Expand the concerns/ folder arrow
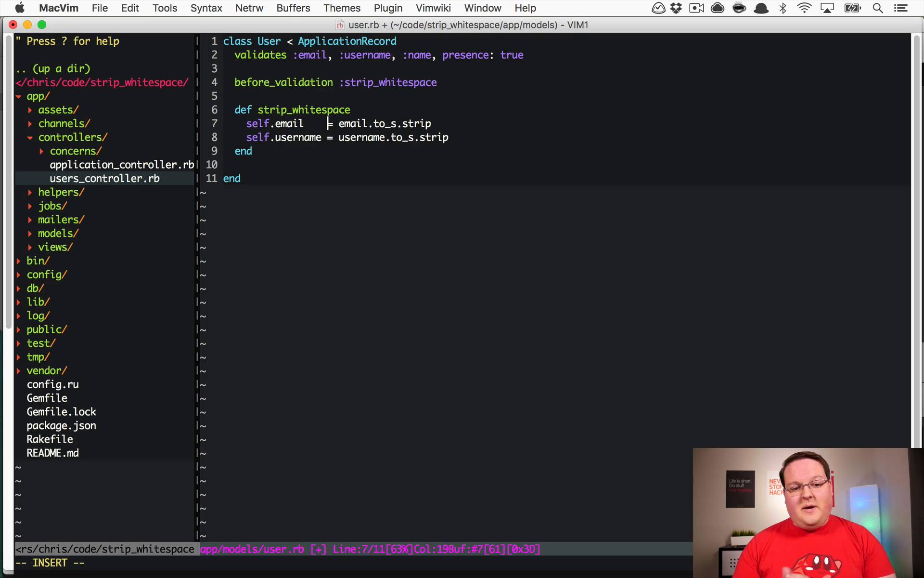The image size is (924, 578). coord(41,151)
